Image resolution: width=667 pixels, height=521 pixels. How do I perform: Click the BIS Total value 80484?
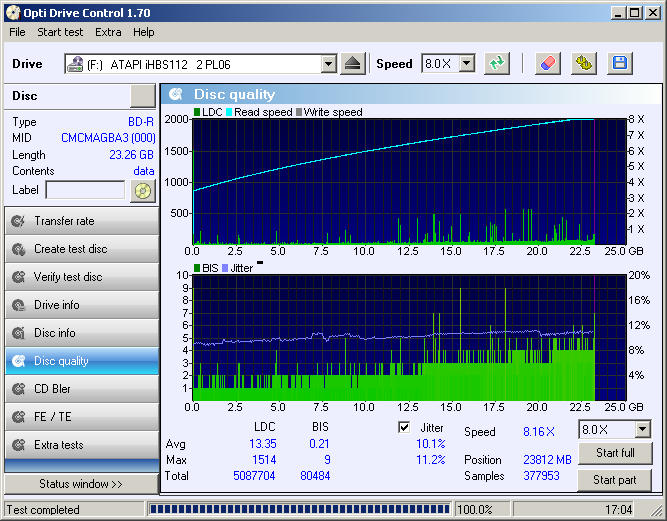(315, 476)
